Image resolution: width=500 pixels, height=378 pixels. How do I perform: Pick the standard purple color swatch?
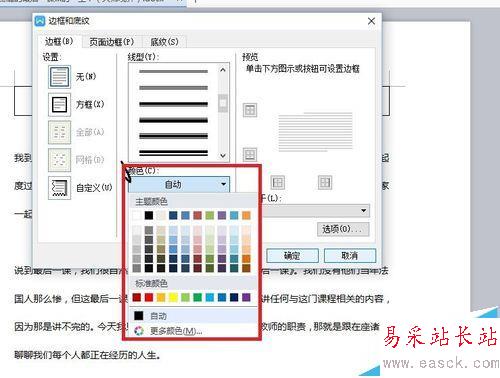[246, 297]
